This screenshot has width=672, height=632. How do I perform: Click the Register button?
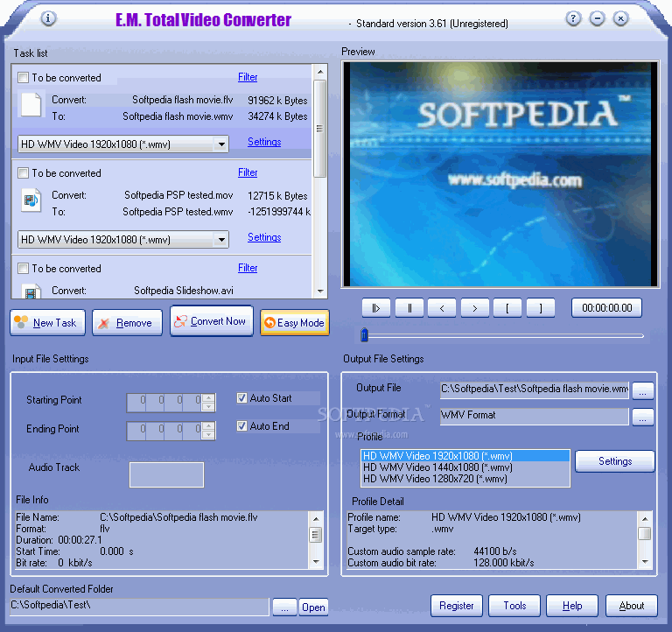point(457,606)
